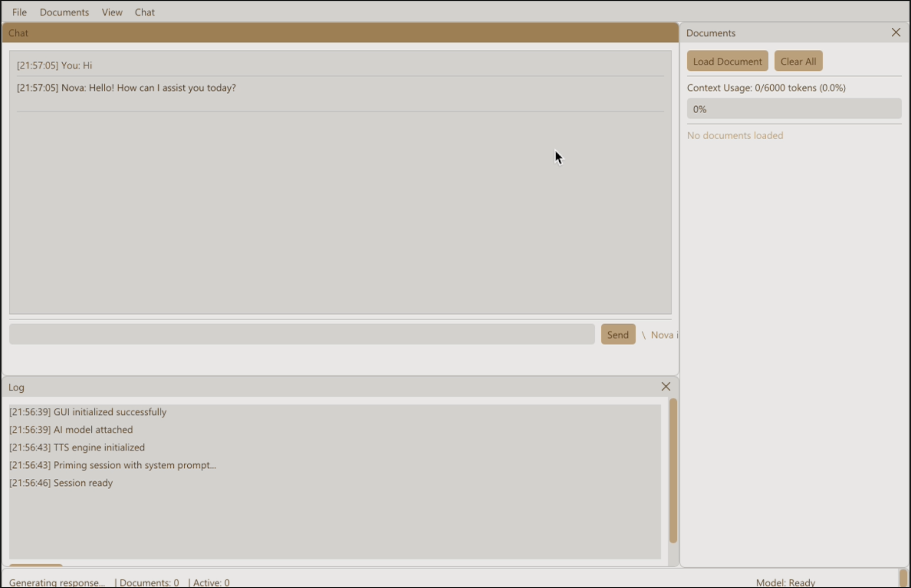Close the Documents panel
The image size is (911, 588).
895,32
